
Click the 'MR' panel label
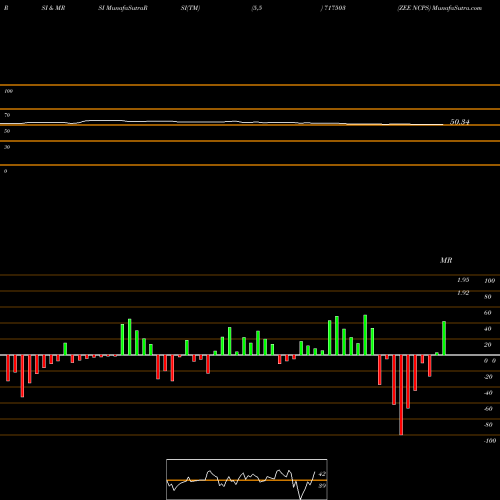tap(446, 260)
